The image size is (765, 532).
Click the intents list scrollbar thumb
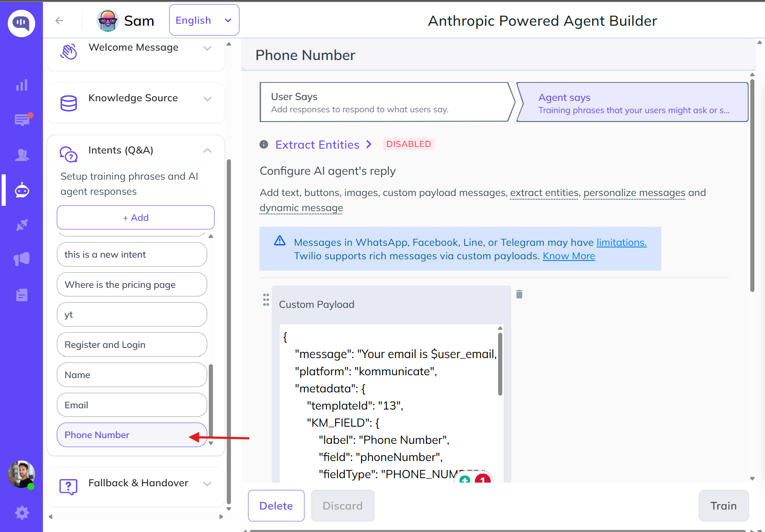coord(211,401)
